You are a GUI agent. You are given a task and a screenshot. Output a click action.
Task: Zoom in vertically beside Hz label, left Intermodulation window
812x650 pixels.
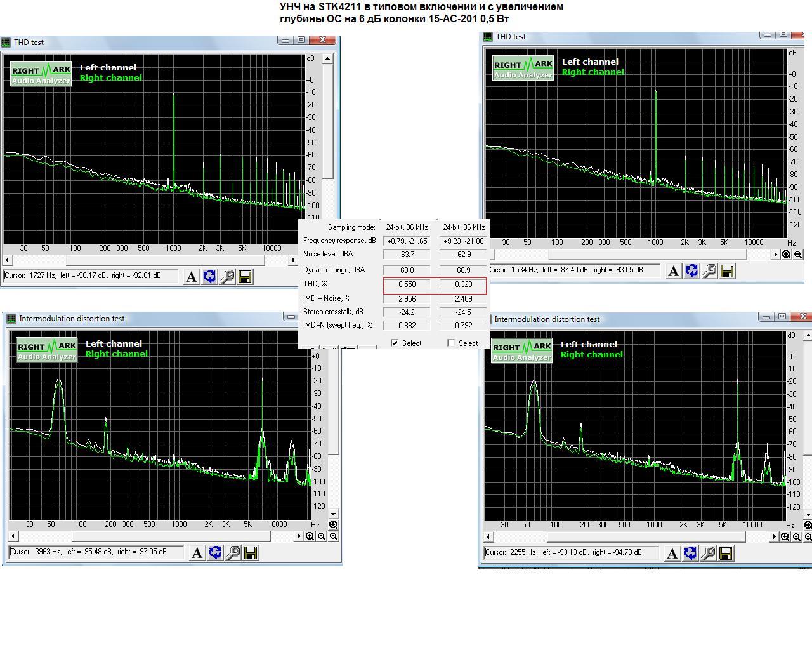tap(333, 525)
